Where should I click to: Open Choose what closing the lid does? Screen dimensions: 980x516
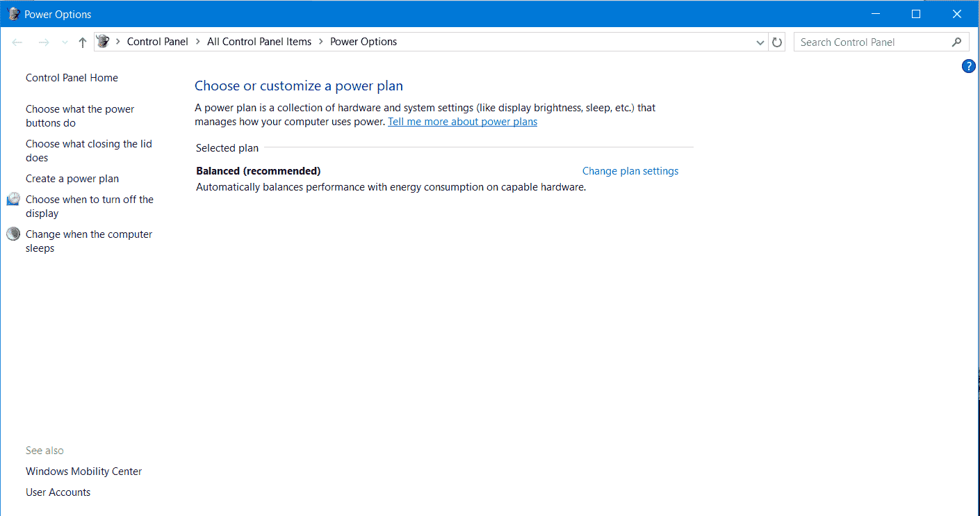click(x=89, y=151)
